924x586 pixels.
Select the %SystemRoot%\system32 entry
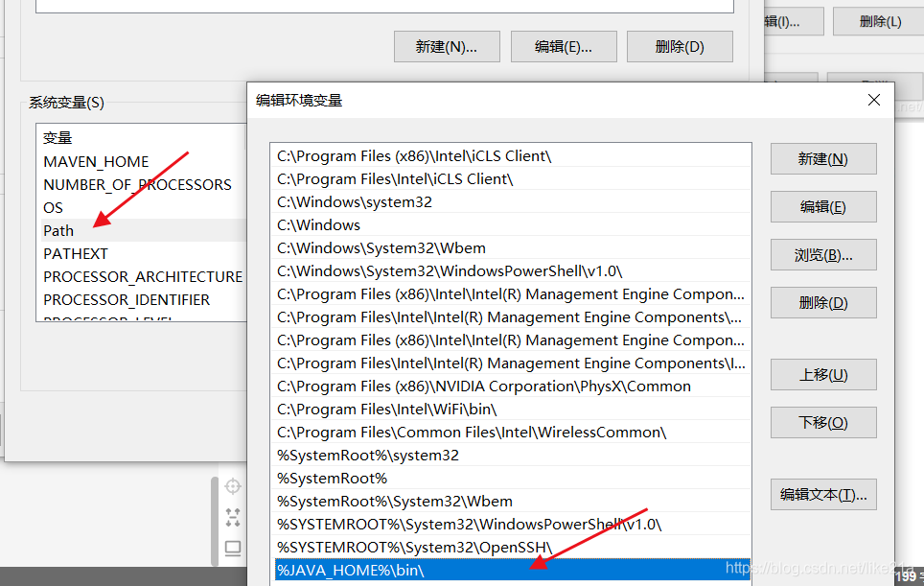511,456
